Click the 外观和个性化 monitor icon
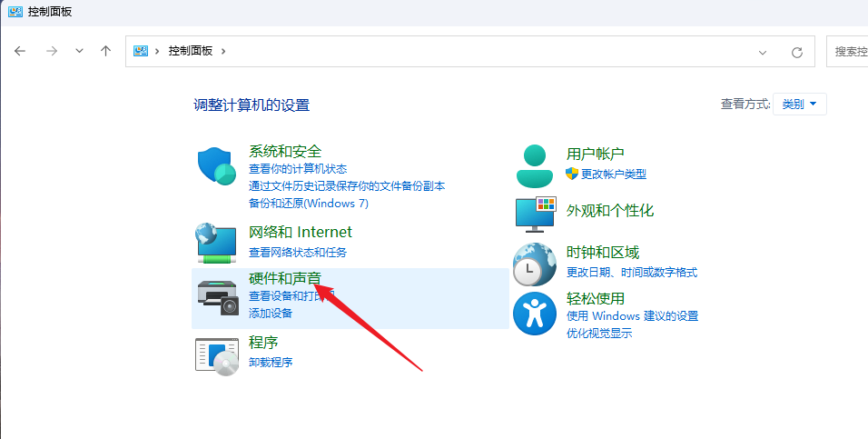The height and width of the screenshot is (439, 868). 536,214
